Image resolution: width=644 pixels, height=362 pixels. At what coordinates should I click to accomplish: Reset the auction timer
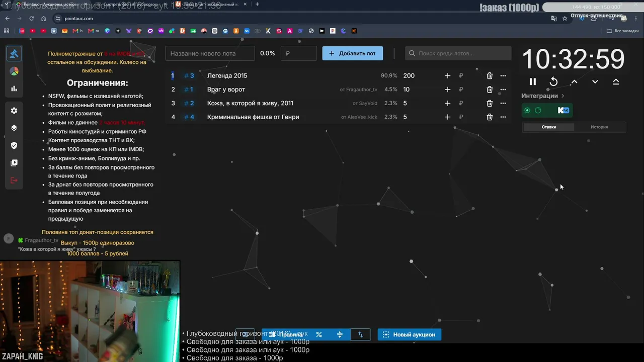click(x=553, y=81)
